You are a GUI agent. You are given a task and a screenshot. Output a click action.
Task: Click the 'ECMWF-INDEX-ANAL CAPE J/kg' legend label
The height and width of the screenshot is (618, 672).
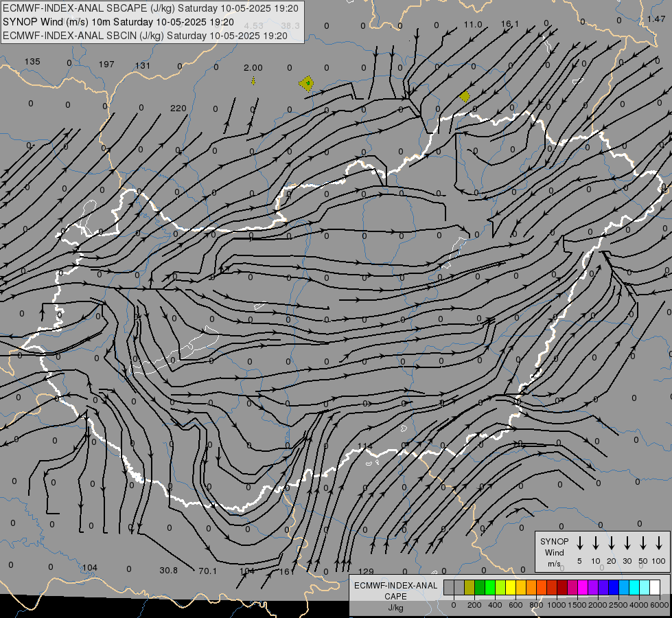(x=395, y=596)
